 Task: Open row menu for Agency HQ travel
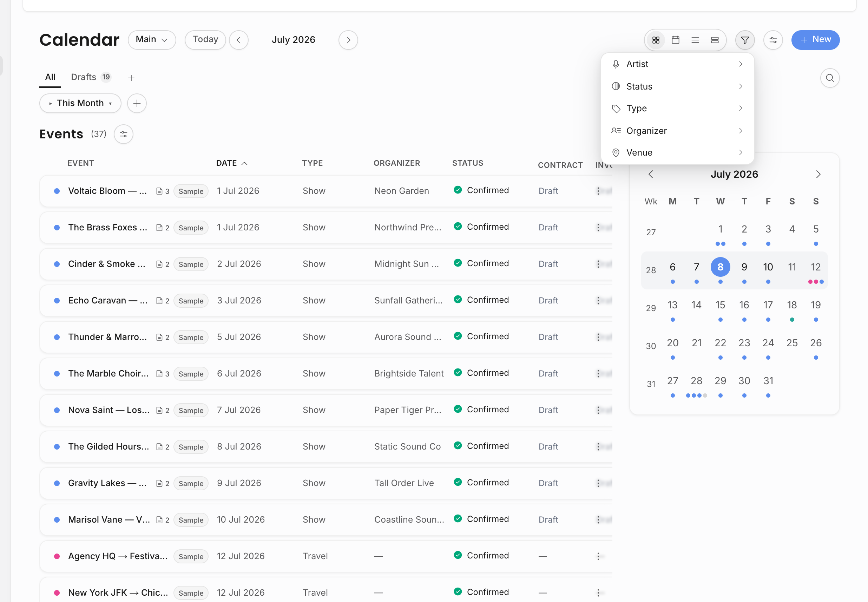click(x=598, y=556)
